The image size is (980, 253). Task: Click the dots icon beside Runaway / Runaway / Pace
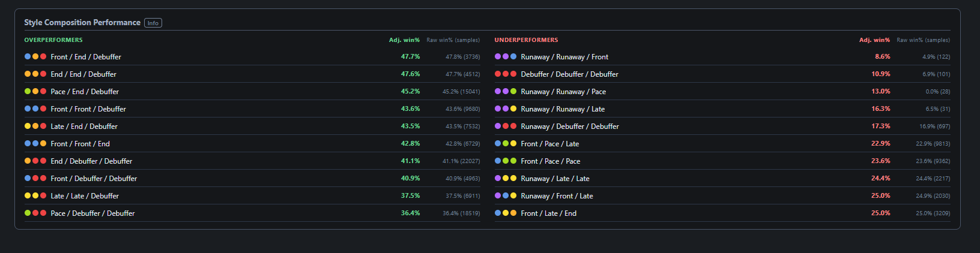pos(506,92)
